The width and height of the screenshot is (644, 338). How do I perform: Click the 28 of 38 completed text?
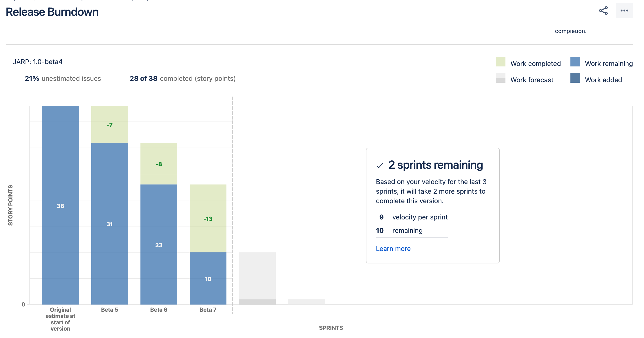pyautogui.click(x=182, y=79)
